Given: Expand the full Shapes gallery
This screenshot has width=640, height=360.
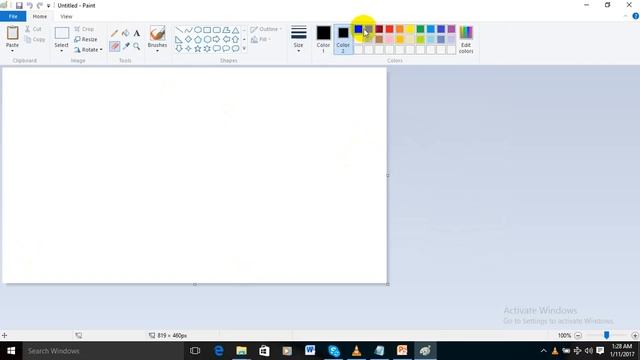Looking at the screenshot, I should coord(244,49).
